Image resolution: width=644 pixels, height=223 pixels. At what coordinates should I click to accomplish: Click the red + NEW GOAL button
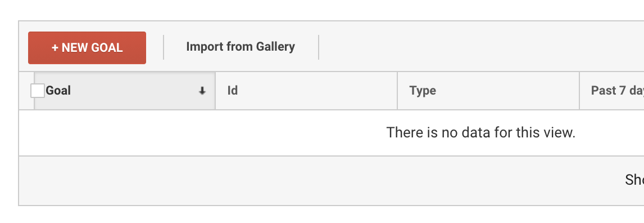[87, 48]
